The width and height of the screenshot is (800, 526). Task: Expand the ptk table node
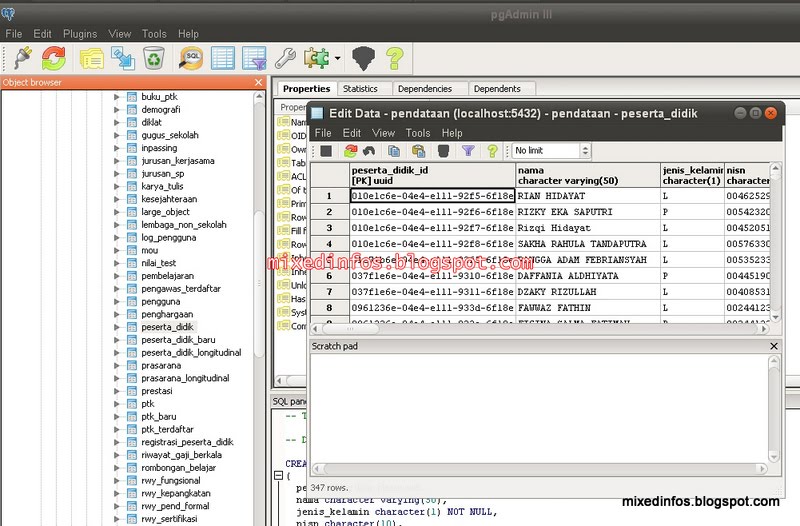point(116,404)
